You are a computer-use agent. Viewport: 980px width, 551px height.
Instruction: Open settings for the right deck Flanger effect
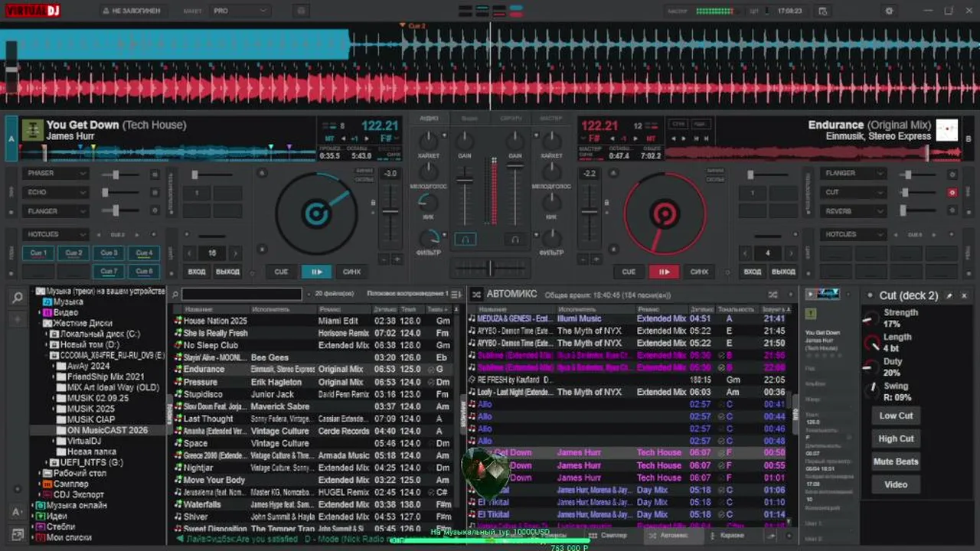952,174
